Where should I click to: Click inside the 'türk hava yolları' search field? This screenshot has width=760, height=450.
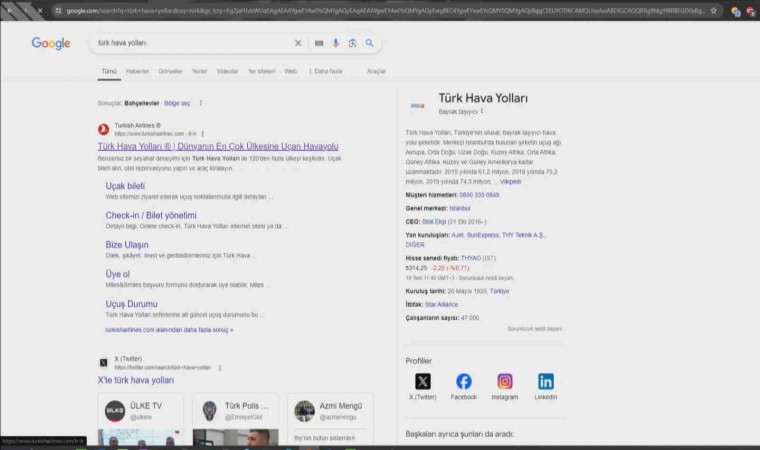[x=190, y=44]
